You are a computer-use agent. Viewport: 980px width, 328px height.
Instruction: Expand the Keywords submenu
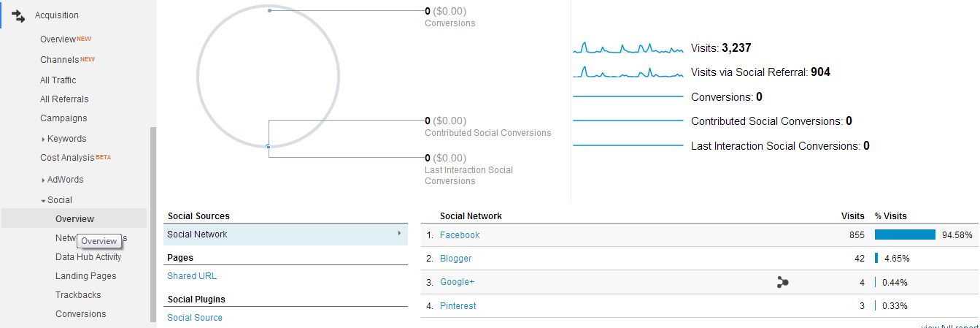click(44, 139)
